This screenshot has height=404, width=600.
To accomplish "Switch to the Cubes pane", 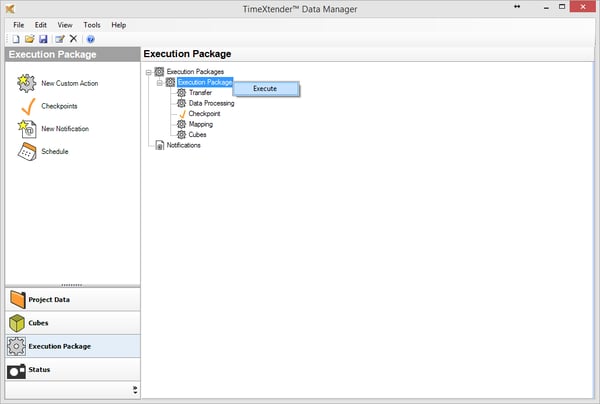I will click(73, 323).
